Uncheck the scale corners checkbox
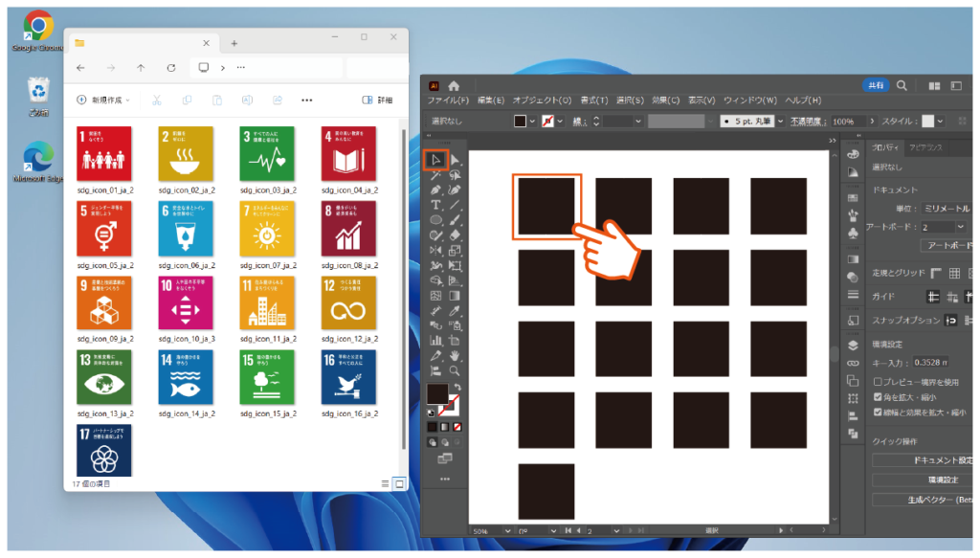This screenshot has height=558, width=980. point(878,397)
